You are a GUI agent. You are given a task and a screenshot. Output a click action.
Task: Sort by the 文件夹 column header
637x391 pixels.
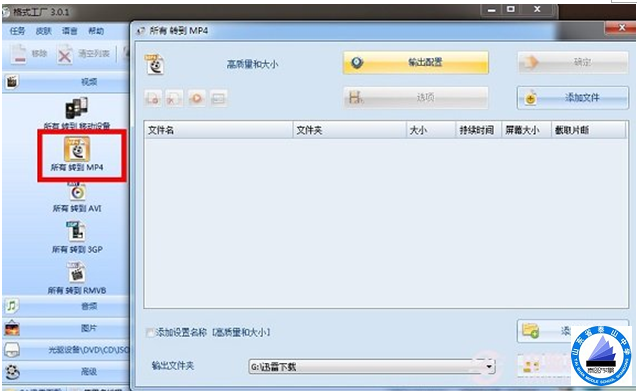[349, 130]
